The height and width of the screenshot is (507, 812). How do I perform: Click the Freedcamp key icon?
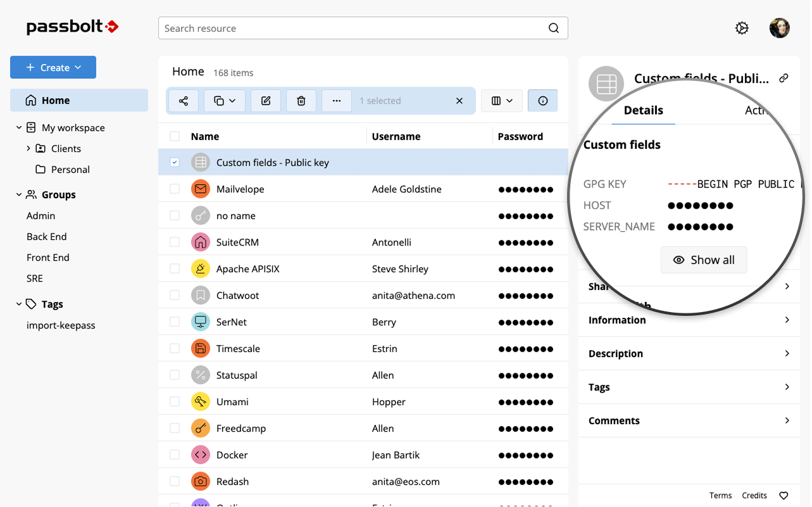201,428
